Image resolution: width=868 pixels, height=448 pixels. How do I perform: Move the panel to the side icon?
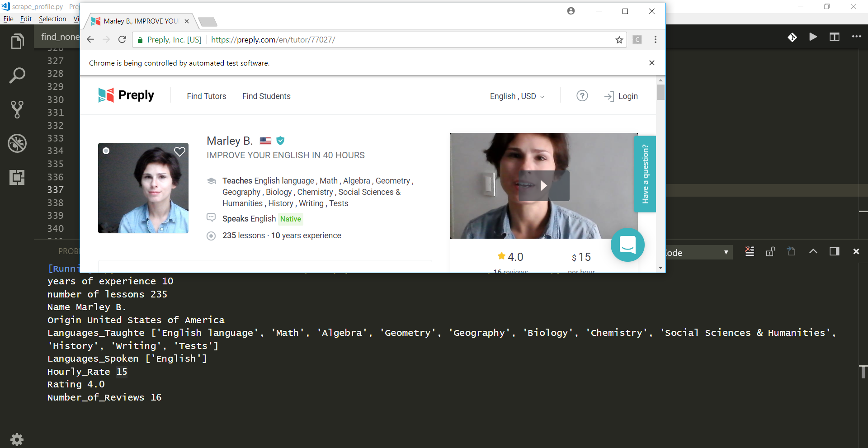click(x=835, y=251)
